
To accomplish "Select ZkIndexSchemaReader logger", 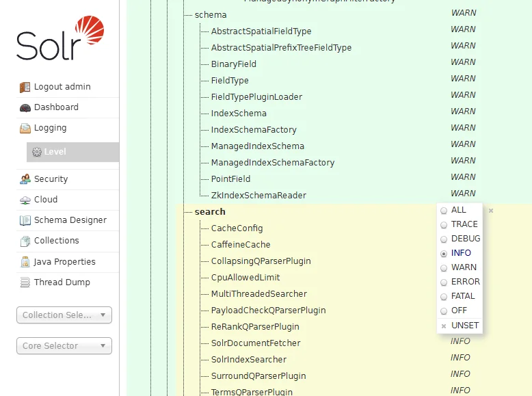I will pyautogui.click(x=258, y=196).
